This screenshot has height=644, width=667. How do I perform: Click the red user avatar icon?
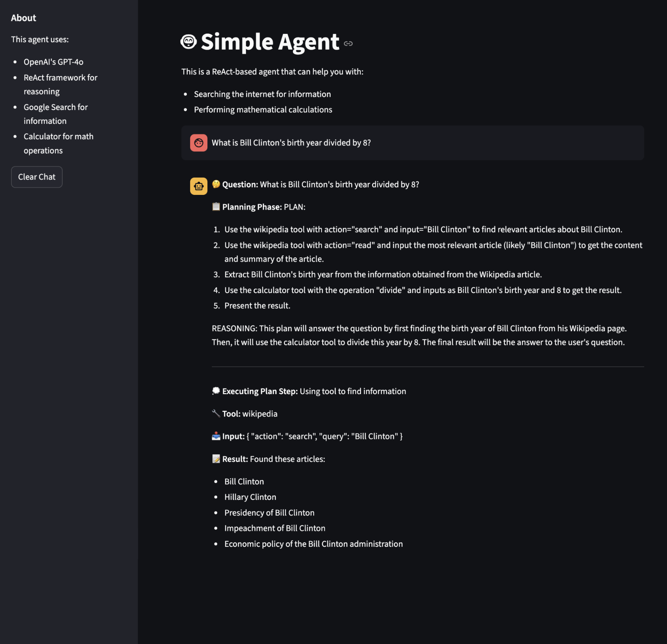pos(199,143)
